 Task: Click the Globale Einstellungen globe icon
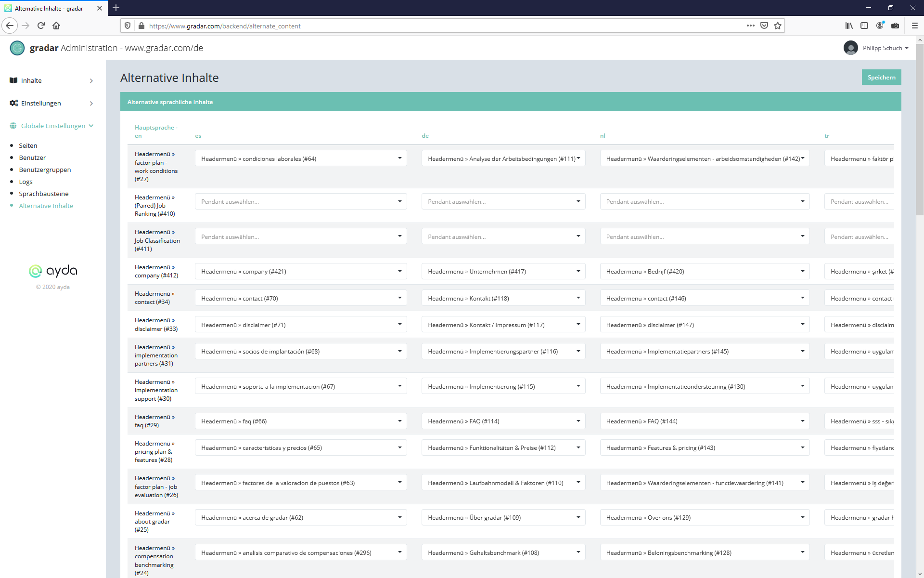13,126
